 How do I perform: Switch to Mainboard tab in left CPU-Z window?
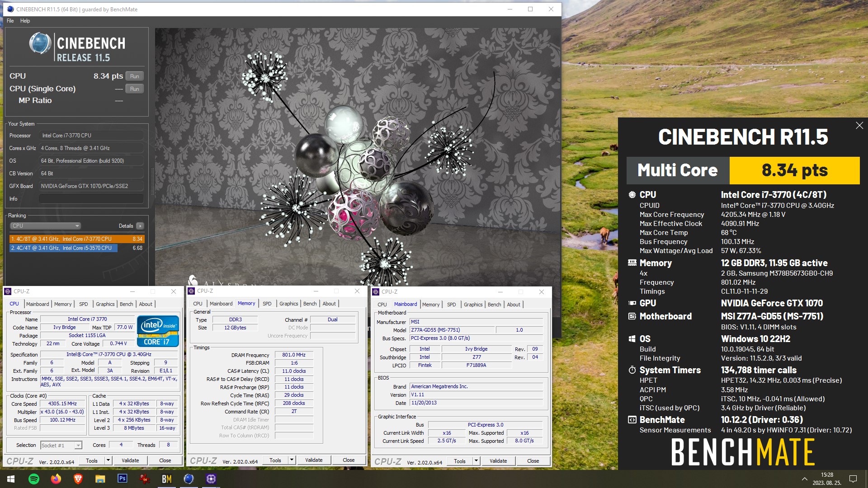(38, 304)
